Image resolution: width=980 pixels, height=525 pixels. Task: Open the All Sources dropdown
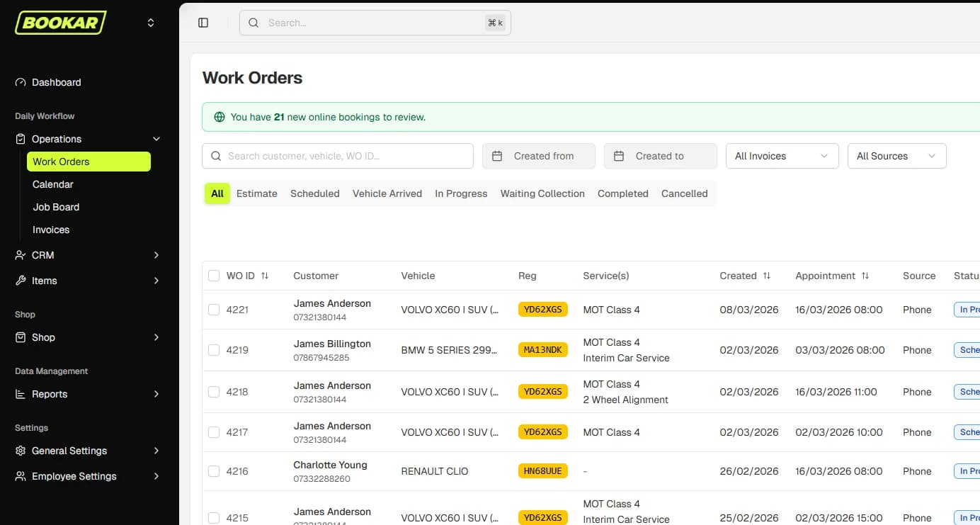coord(896,155)
